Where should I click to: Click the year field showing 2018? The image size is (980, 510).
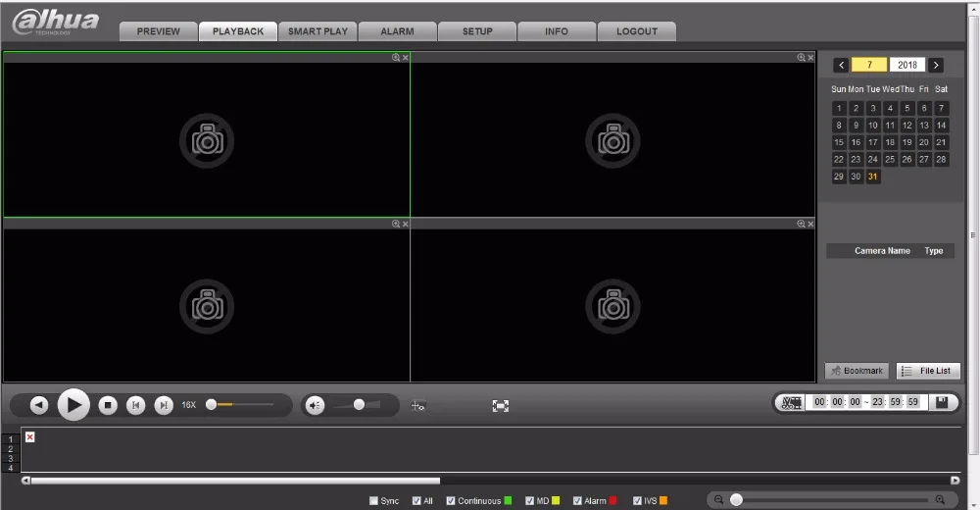(907, 65)
